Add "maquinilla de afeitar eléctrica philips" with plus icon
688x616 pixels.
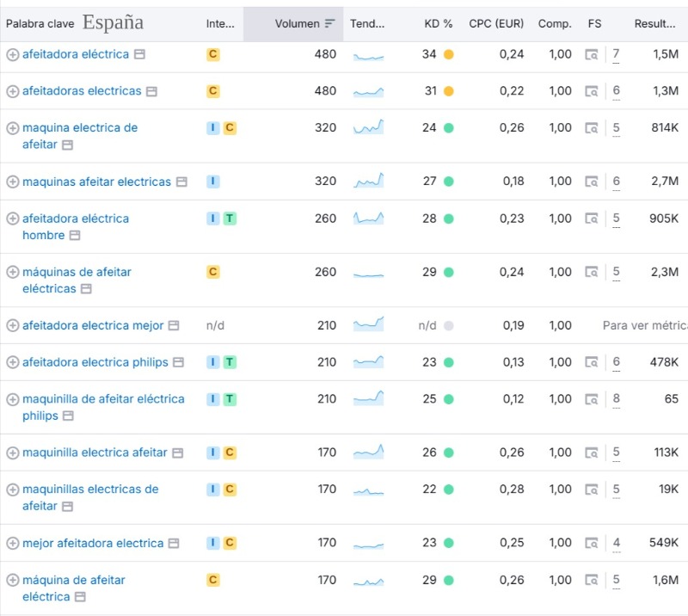click(x=12, y=398)
